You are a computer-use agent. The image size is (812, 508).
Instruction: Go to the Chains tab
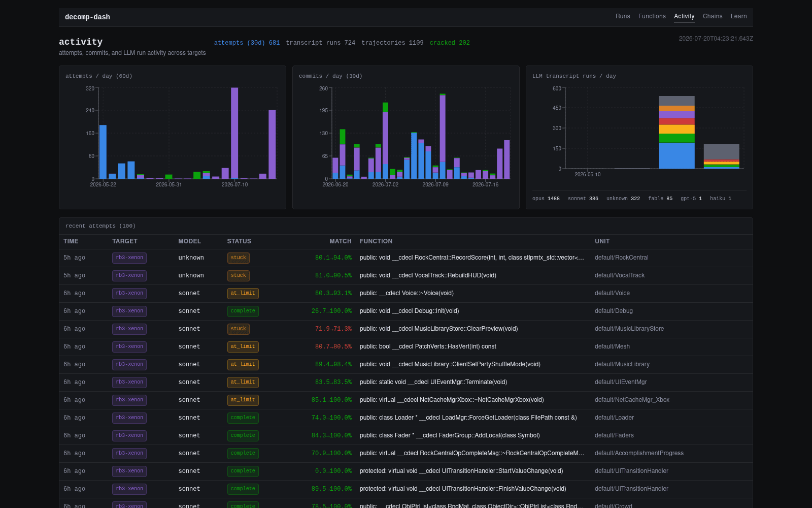pos(713,16)
